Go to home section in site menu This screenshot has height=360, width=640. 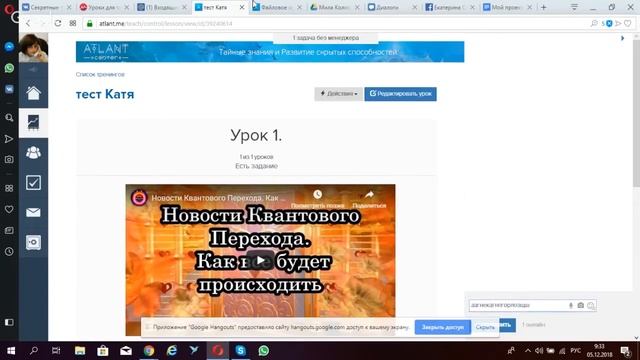pos(33,93)
